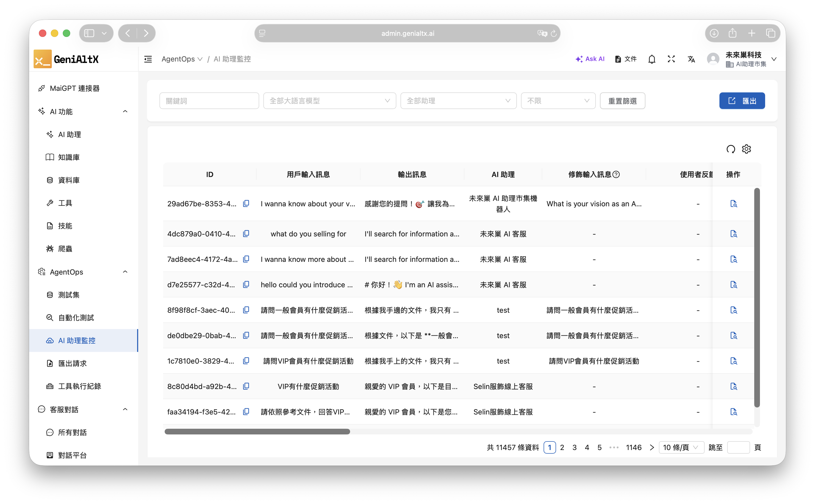Click horizontal table scrollbar
Image resolution: width=815 pixels, height=504 pixels.
click(257, 432)
